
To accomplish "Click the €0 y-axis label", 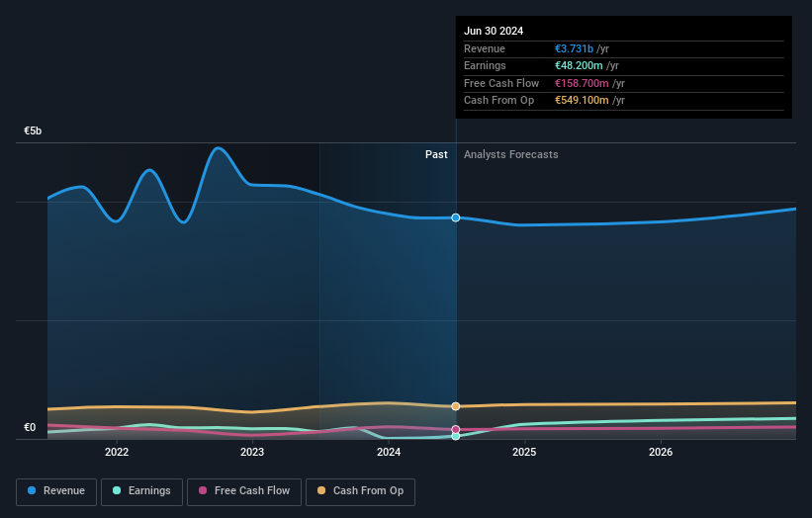I will (x=30, y=427).
